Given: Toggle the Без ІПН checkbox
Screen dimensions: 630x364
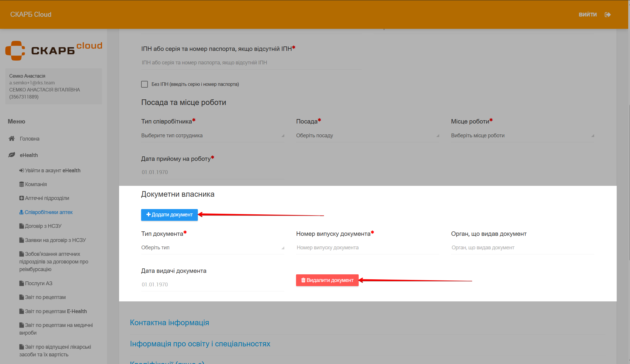Looking at the screenshot, I should [x=144, y=84].
